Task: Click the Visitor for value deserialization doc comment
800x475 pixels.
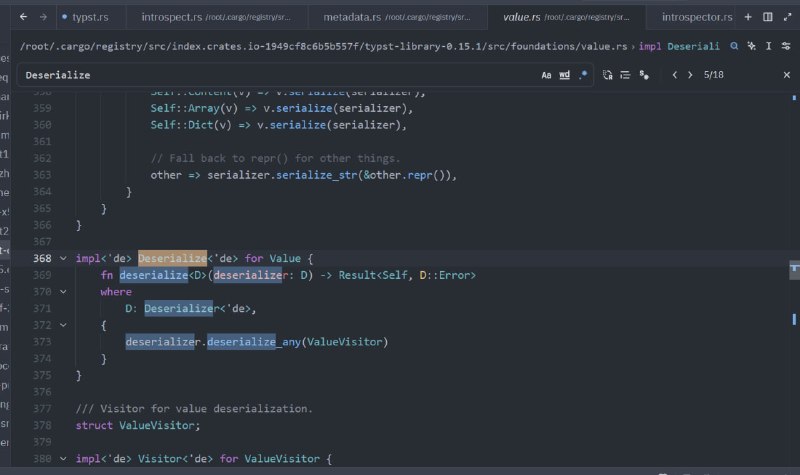Action: (x=194, y=409)
